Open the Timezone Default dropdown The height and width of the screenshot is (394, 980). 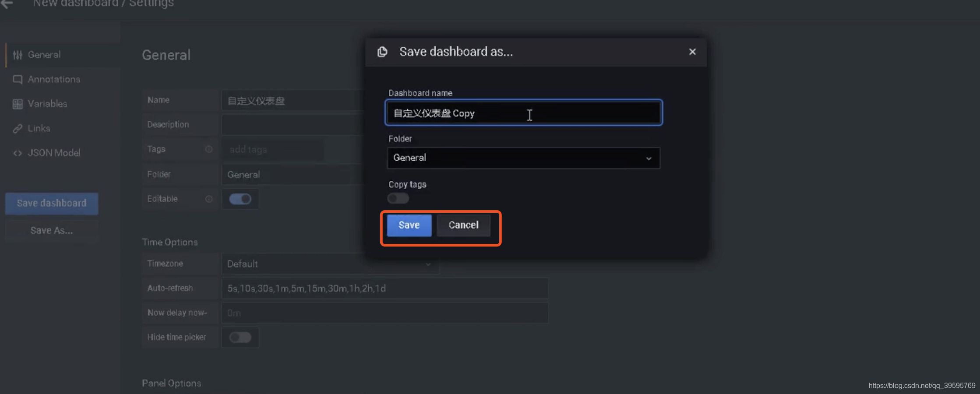(330, 264)
